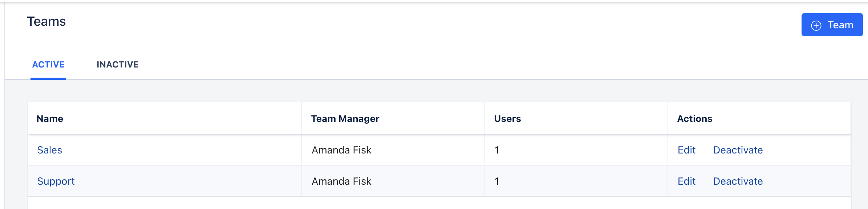Click the Team Manager column header
868x209 pixels.
click(x=345, y=119)
